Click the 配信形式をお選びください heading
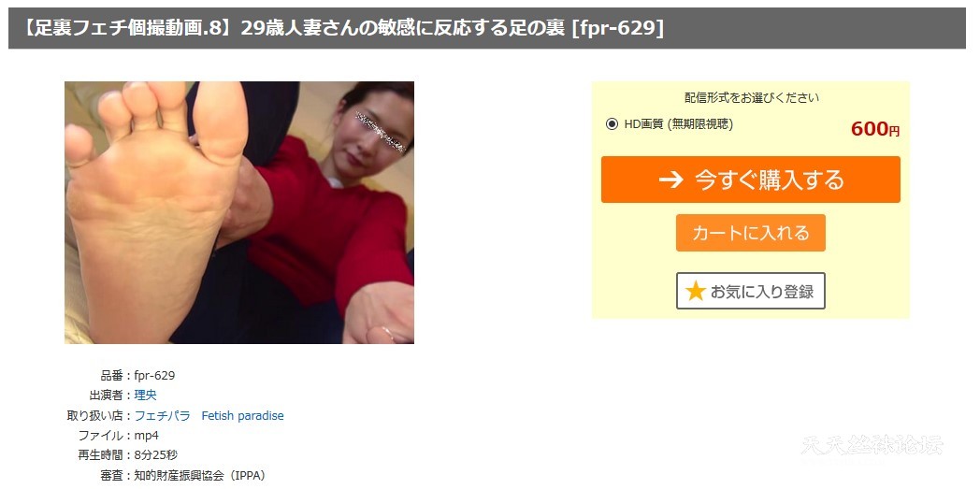 pyautogui.click(x=751, y=97)
